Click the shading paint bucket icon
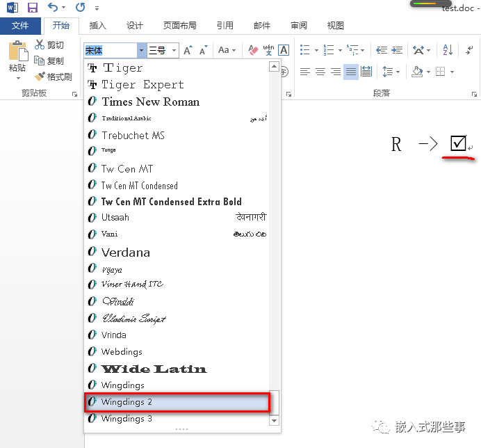Image resolution: width=481 pixels, height=448 pixels. [417, 72]
